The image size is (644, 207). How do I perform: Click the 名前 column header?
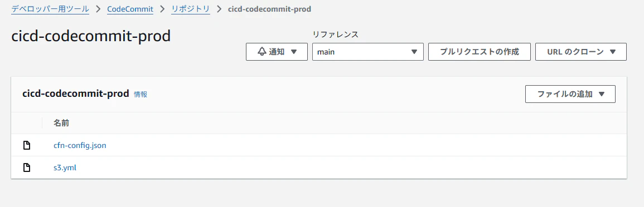[61, 123]
